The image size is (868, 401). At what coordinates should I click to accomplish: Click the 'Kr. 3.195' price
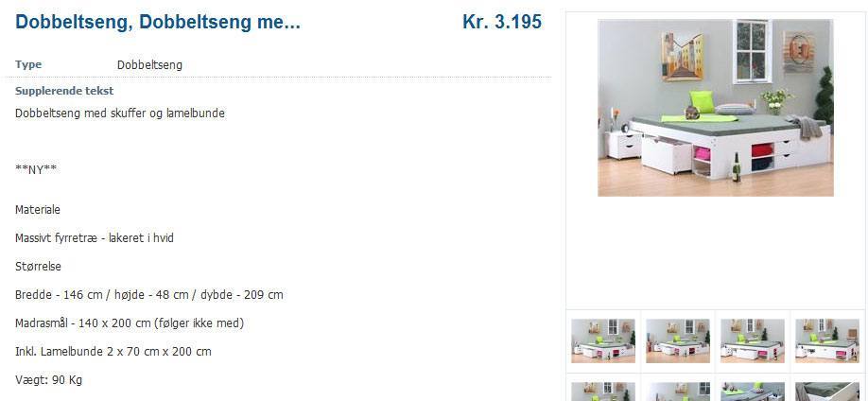pyautogui.click(x=502, y=22)
